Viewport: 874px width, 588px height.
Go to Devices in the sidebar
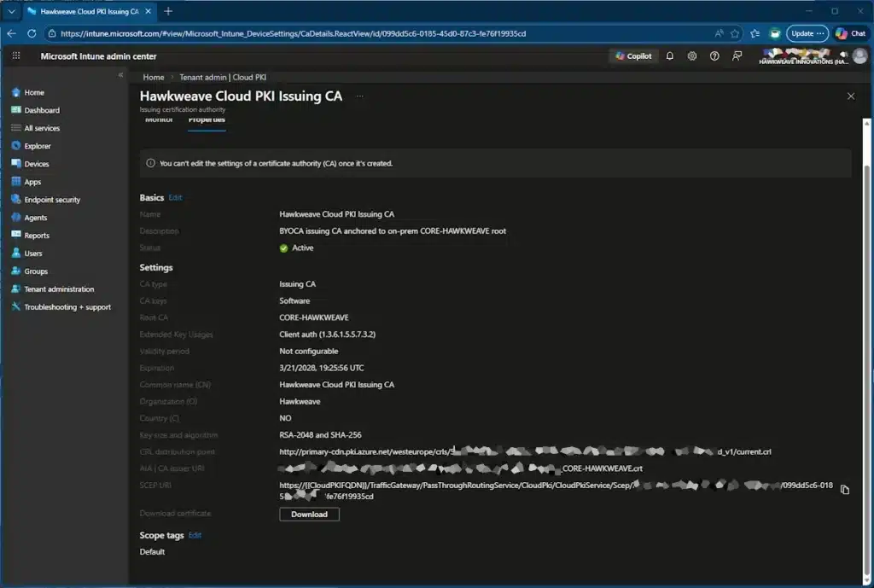tap(37, 164)
